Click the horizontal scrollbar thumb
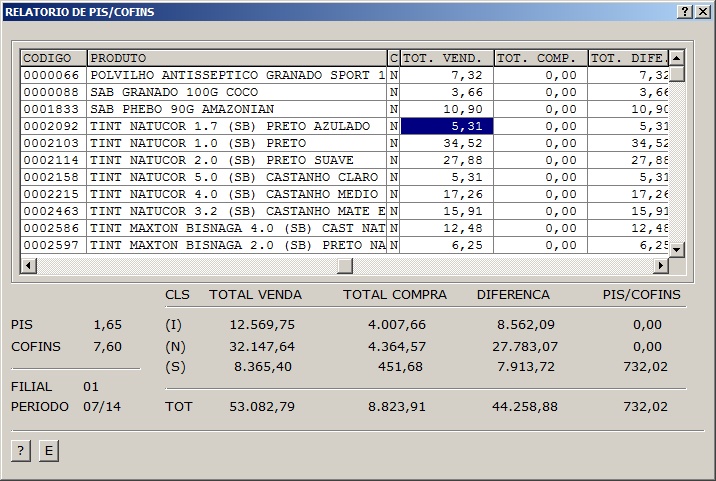The width and height of the screenshot is (716, 481). pos(344,265)
